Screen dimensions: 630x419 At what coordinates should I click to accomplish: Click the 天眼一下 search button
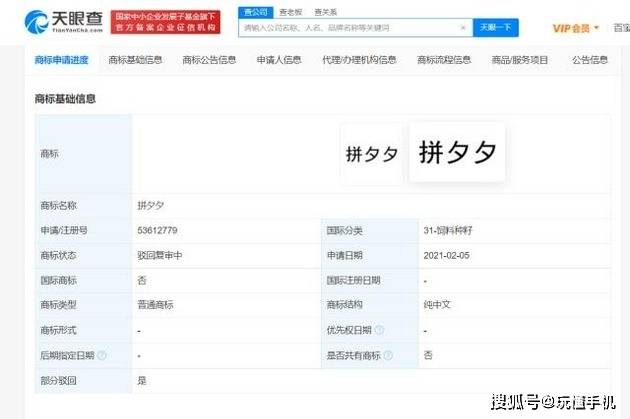pyautogui.click(x=495, y=28)
